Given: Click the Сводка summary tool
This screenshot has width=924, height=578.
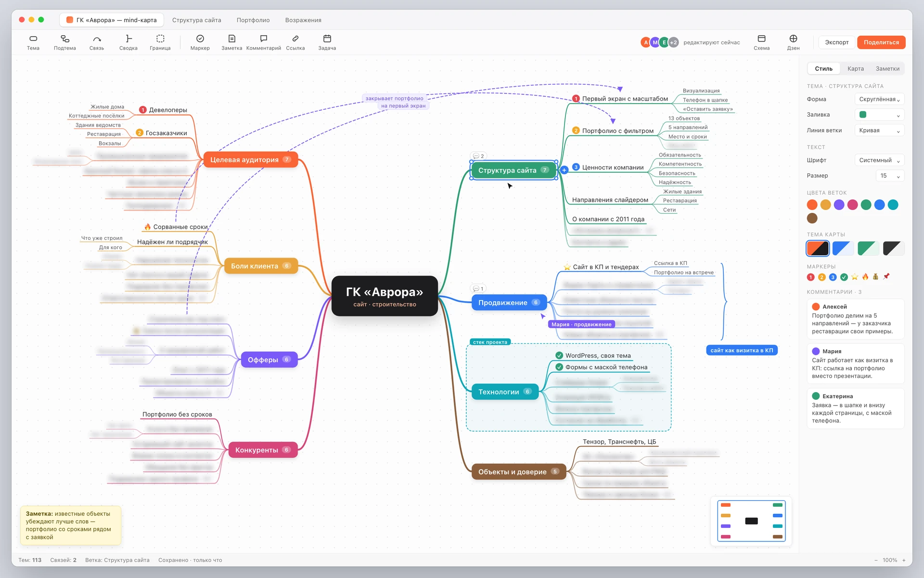Looking at the screenshot, I should [x=128, y=42].
